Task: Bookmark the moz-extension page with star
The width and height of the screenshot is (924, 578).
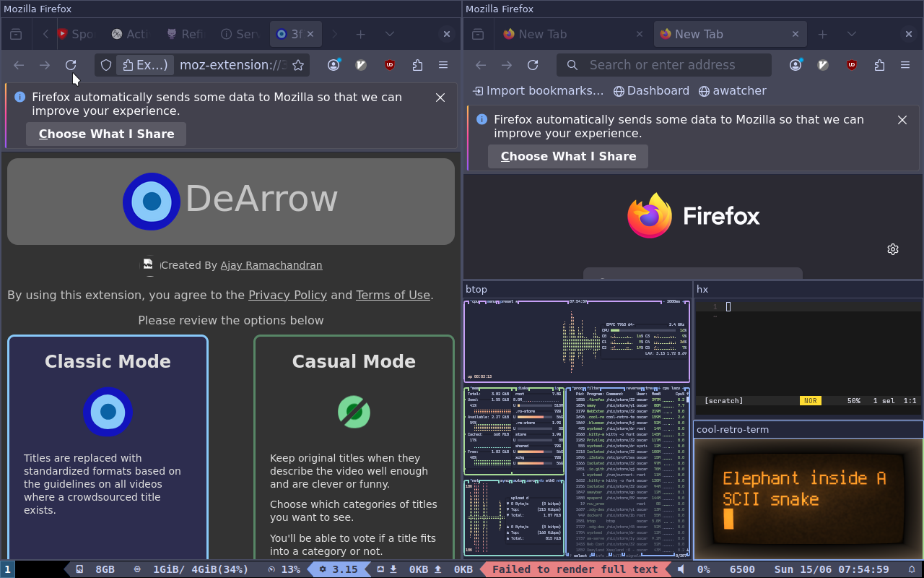Action: click(297, 65)
